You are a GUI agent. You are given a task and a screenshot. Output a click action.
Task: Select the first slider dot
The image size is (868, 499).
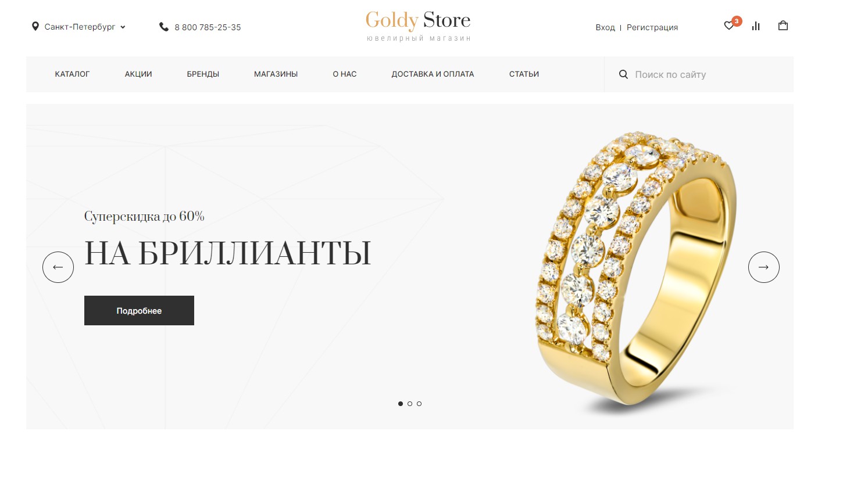(401, 404)
